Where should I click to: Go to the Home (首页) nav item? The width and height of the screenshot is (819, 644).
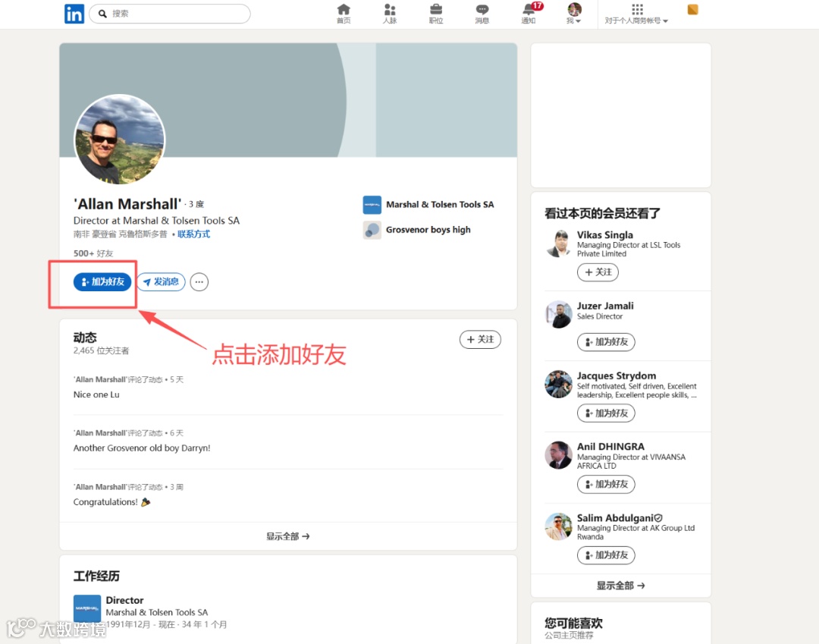coord(344,14)
